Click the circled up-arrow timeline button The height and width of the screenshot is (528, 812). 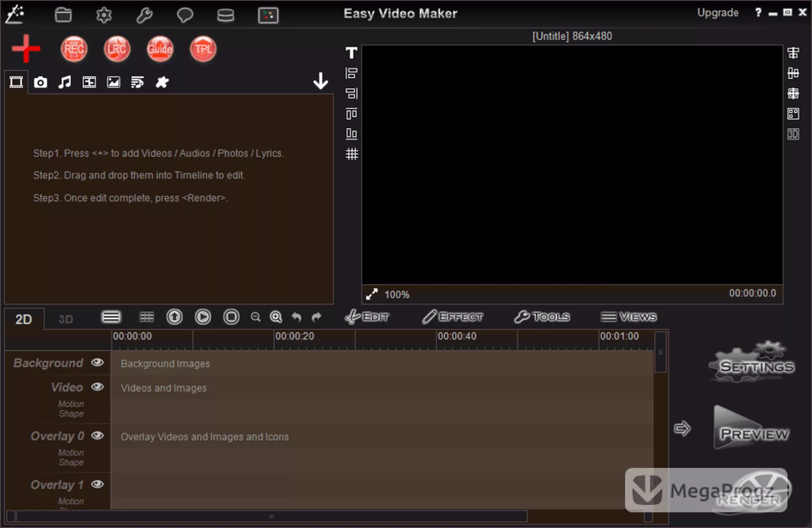[x=174, y=317]
